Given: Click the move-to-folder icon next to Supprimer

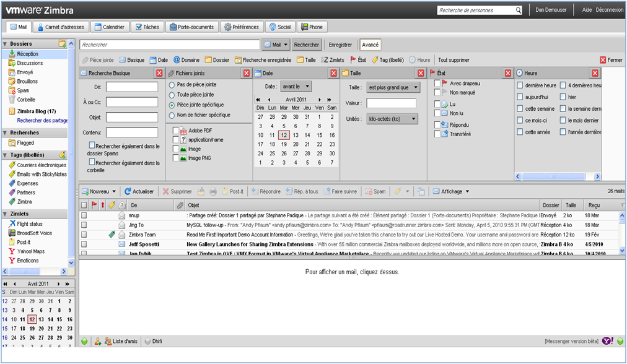Looking at the screenshot, I should [x=201, y=192].
